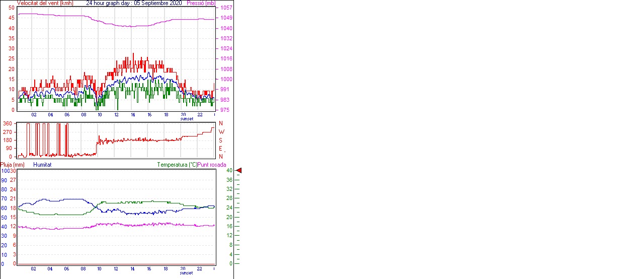Click the 360 value on wind direction axis
This screenshot has height=279, width=644.
click(8, 123)
